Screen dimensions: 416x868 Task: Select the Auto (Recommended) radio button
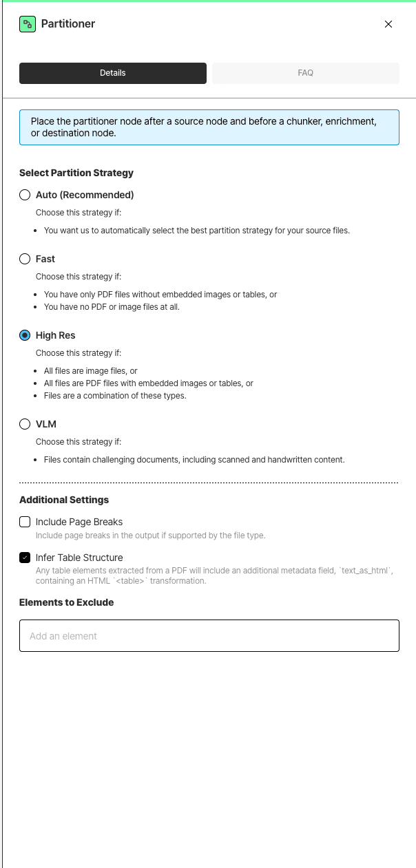(x=25, y=195)
